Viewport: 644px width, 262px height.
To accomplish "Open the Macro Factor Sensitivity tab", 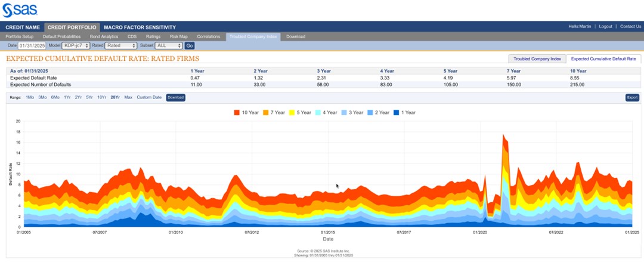I will (x=140, y=27).
